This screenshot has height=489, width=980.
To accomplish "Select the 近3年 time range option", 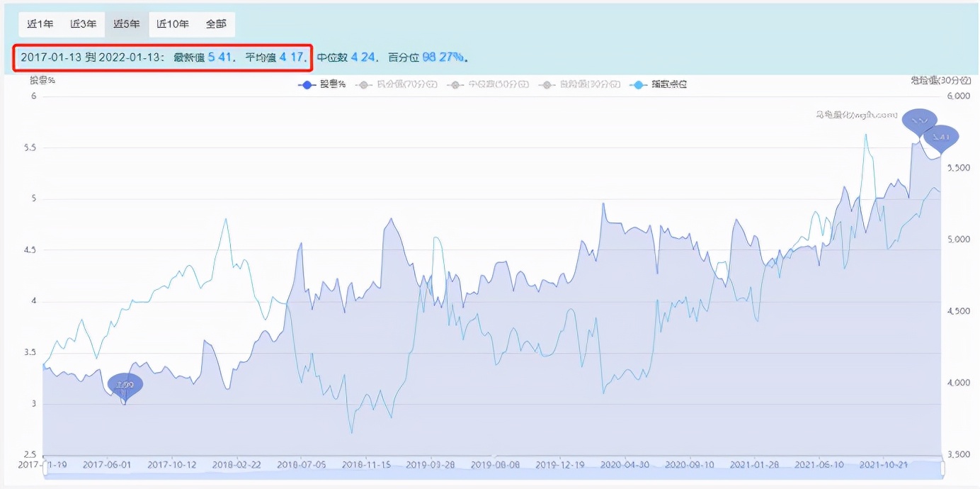I will (84, 23).
